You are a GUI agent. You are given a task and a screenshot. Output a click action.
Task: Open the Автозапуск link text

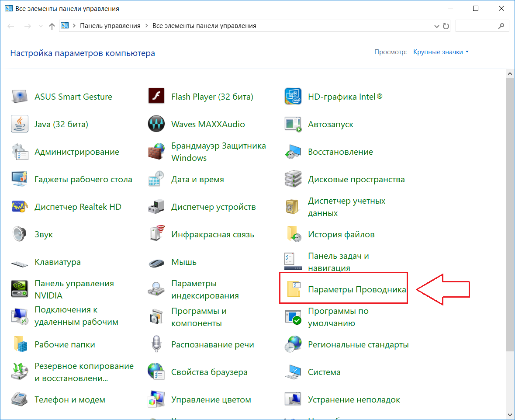[330, 124]
